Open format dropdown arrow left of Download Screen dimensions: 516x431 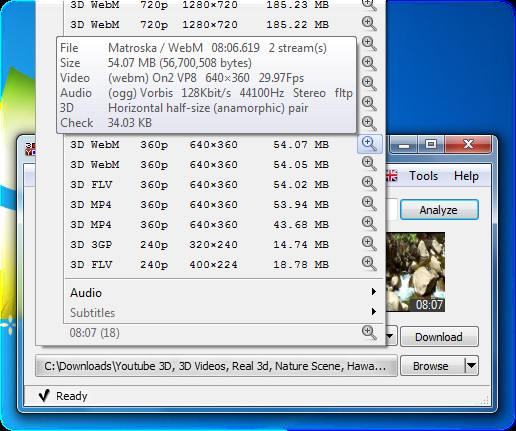pos(390,336)
